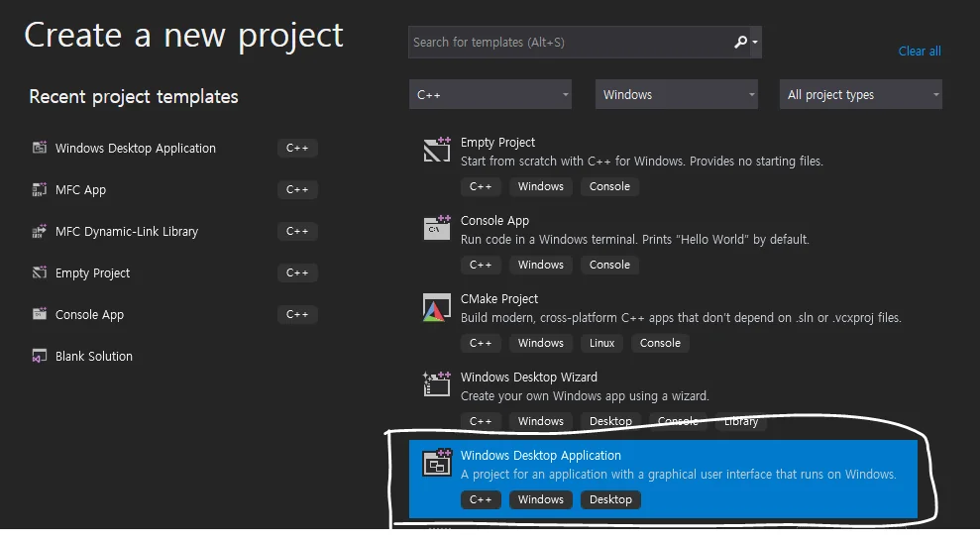Choose the CMake Project template title

click(499, 298)
